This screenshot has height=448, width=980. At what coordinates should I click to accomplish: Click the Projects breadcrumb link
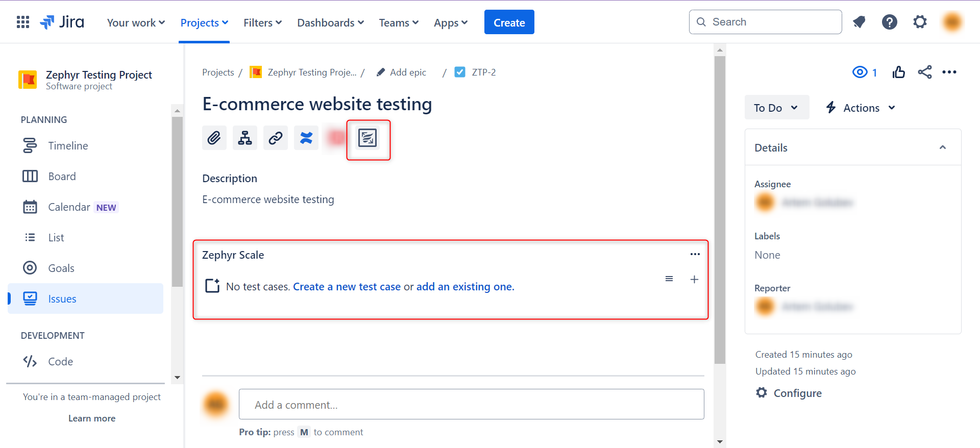tap(218, 72)
